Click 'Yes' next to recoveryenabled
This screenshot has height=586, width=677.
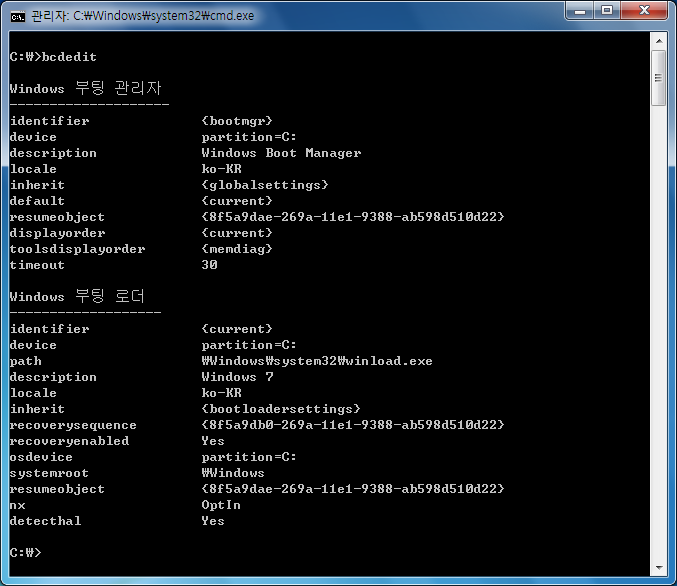pos(213,441)
